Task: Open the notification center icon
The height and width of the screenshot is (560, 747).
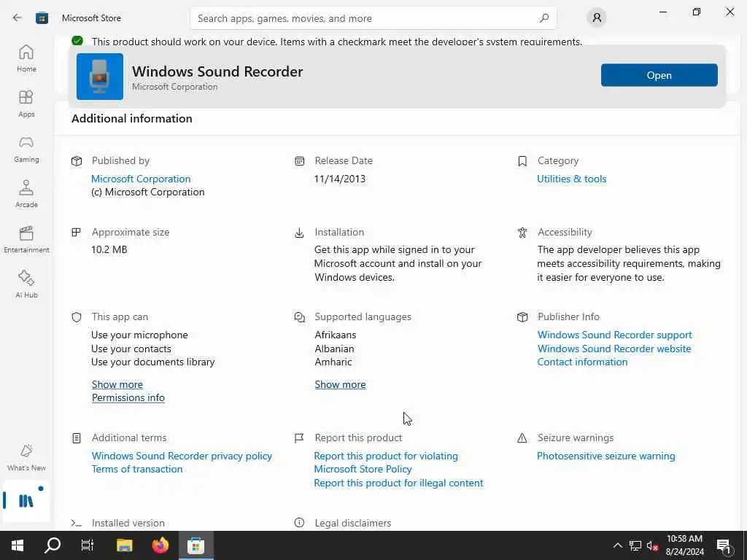Action: pos(723,545)
